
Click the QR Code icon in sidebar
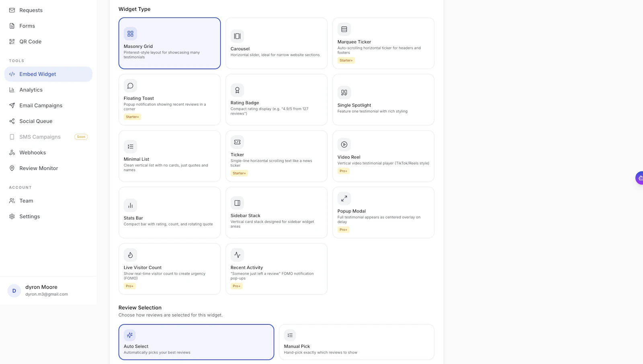12,41
